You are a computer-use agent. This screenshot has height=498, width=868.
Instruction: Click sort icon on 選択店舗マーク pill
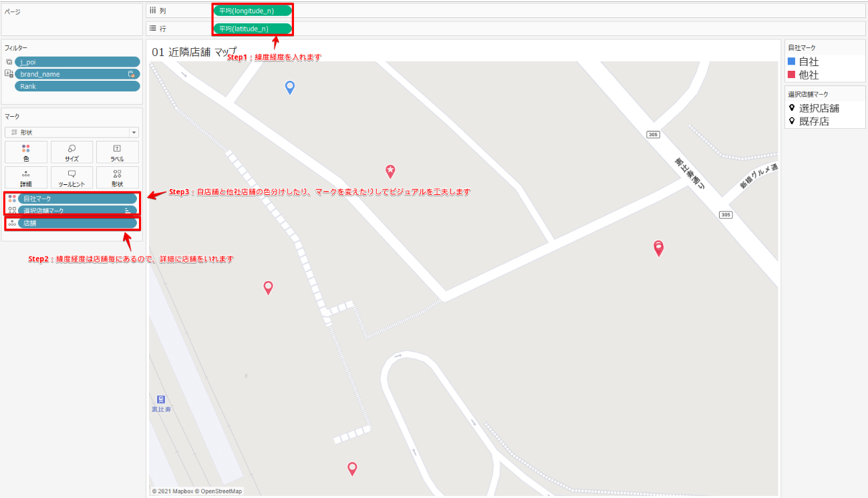coord(127,210)
